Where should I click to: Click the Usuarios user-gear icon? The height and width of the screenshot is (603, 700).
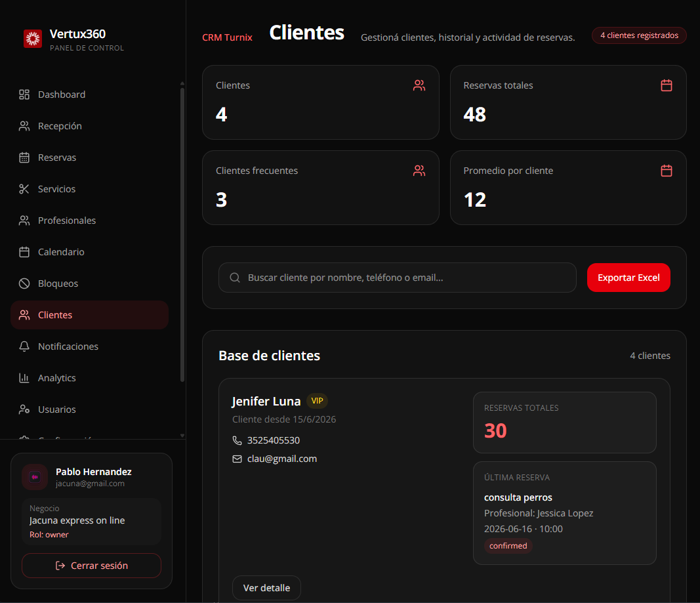[x=24, y=409]
